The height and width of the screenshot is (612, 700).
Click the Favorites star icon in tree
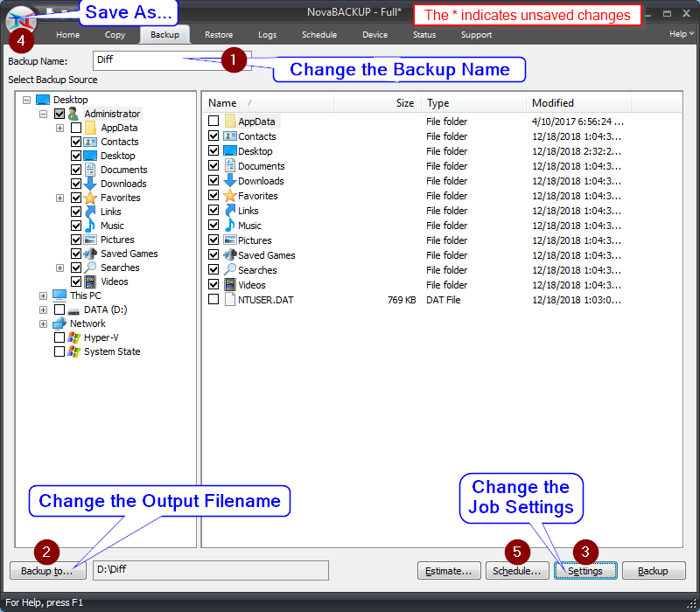click(90, 198)
